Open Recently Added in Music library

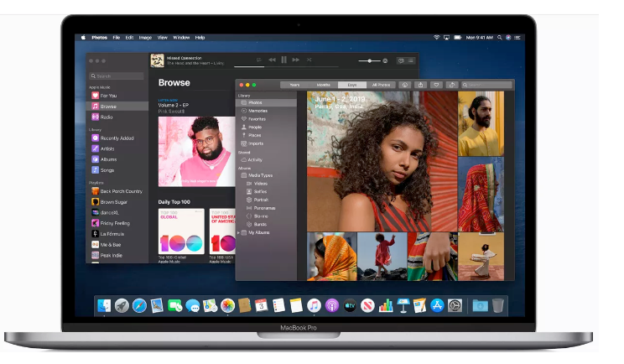tap(117, 138)
